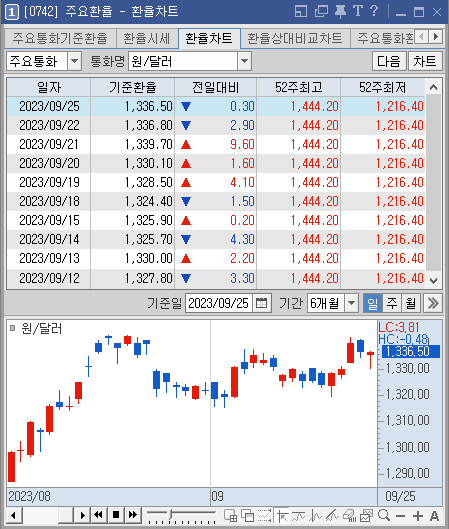Open the 기간 6개월 period dropdown
The image size is (449, 529).
pos(351,303)
